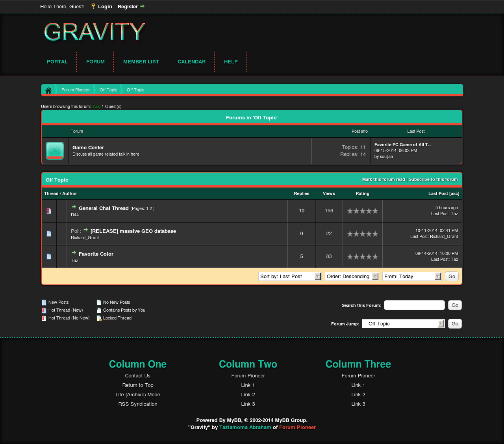Open the Member List menu item

141,62
